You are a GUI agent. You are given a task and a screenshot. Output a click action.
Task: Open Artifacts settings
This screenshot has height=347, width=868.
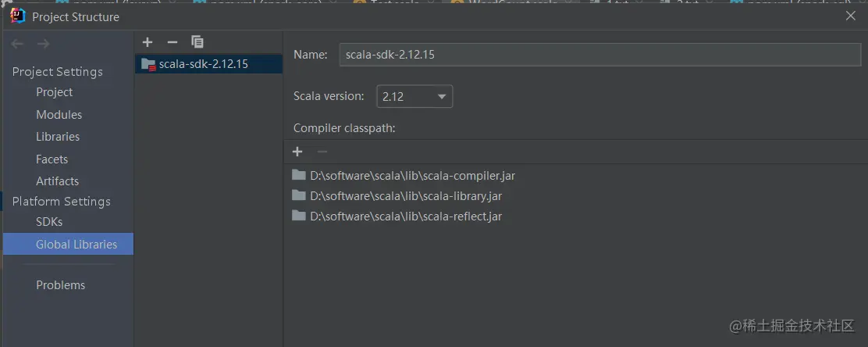pyautogui.click(x=57, y=181)
